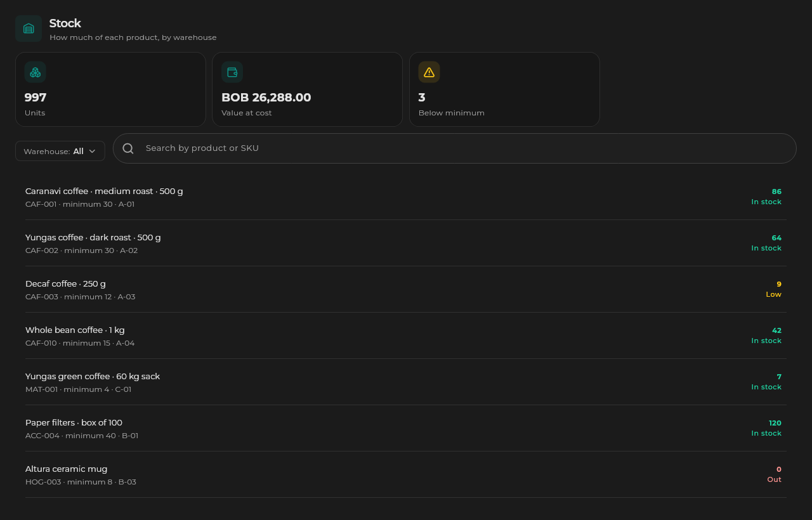Open the Warehouse: All dropdown

pyautogui.click(x=60, y=151)
